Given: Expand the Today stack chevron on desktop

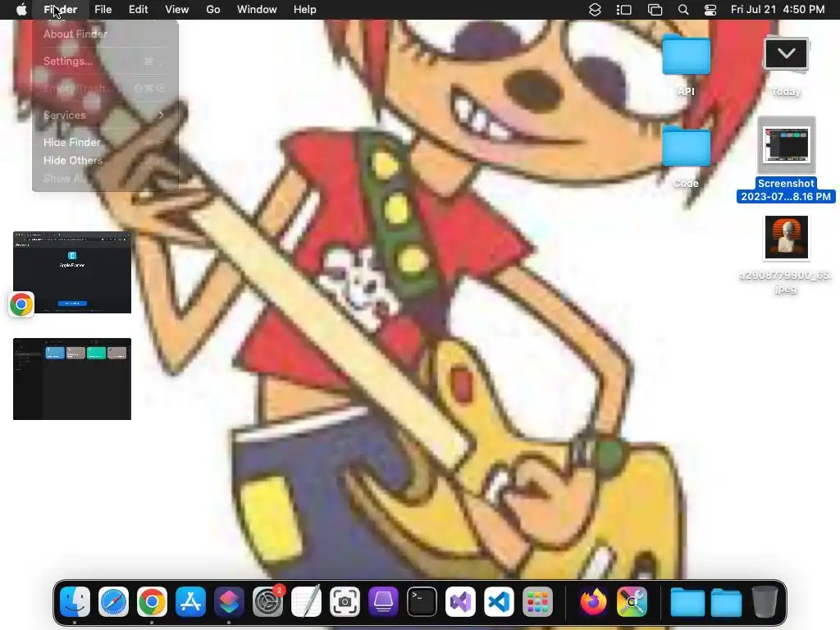Looking at the screenshot, I should tap(786, 53).
